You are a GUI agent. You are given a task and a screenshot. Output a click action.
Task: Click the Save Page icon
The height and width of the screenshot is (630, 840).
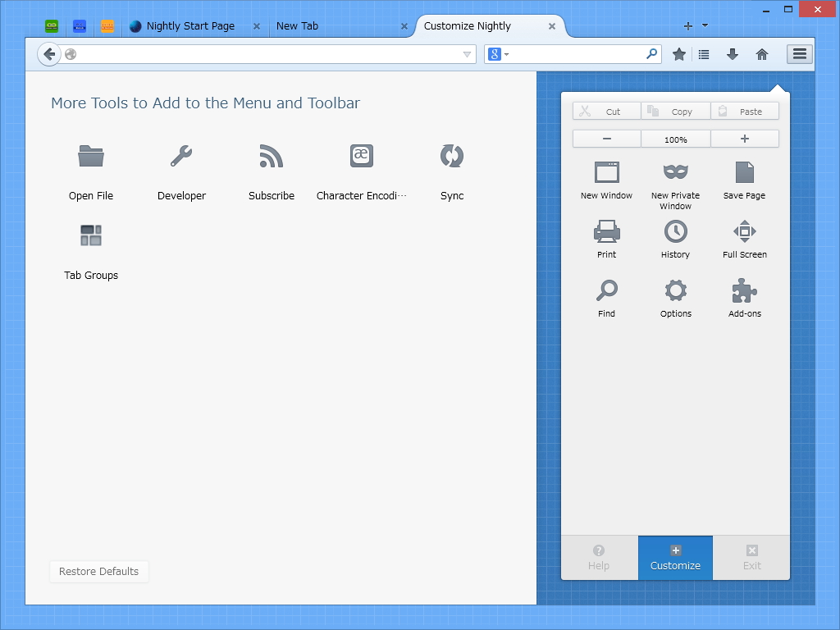tap(745, 172)
